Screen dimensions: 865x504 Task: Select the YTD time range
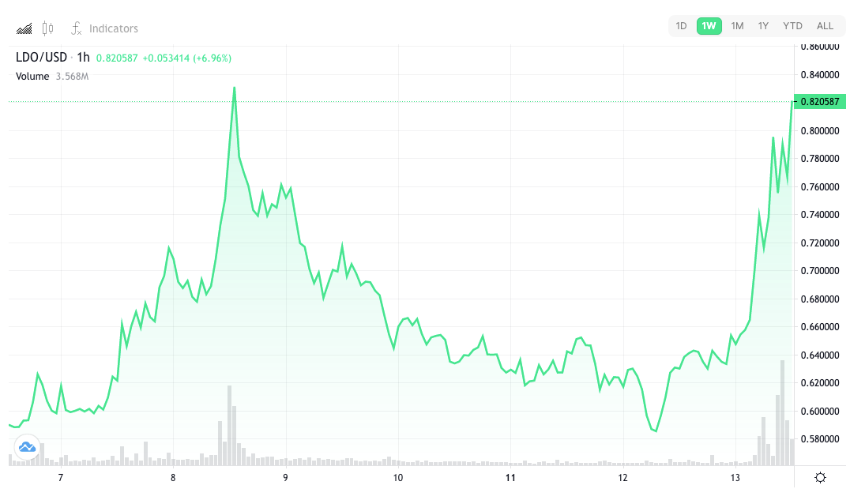coord(793,26)
